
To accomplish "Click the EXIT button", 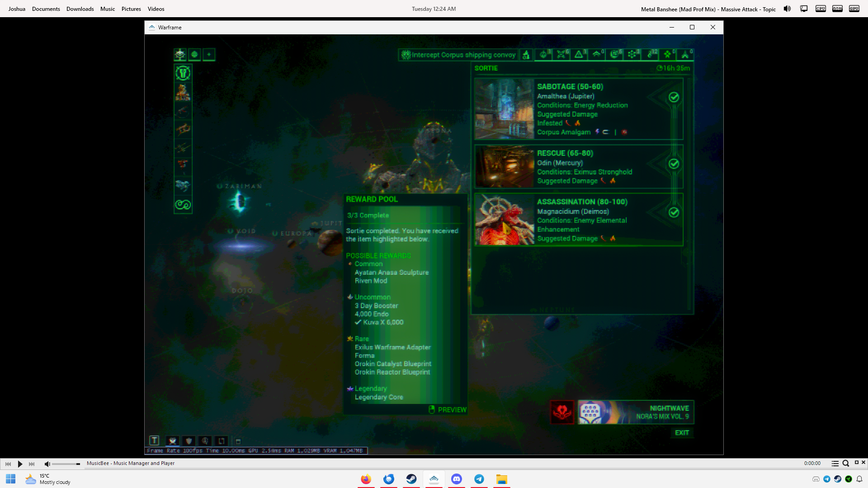I will click(x=682, y=433).
